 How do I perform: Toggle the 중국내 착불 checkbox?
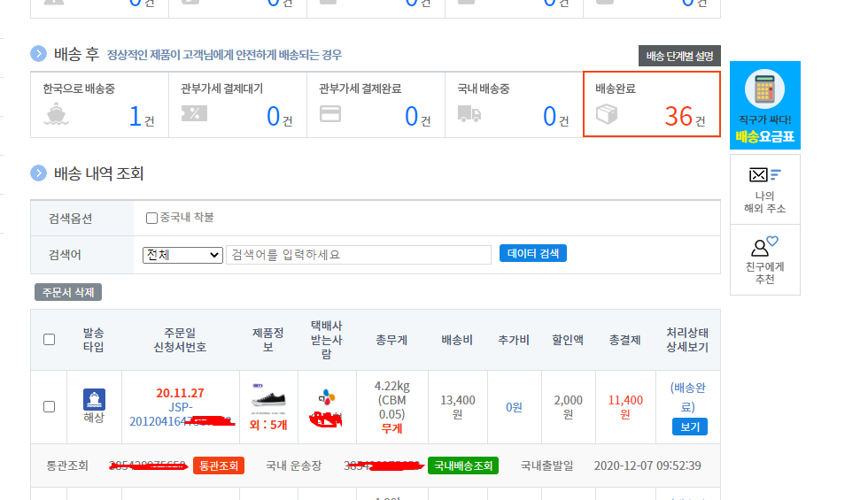tap(151, 218)
